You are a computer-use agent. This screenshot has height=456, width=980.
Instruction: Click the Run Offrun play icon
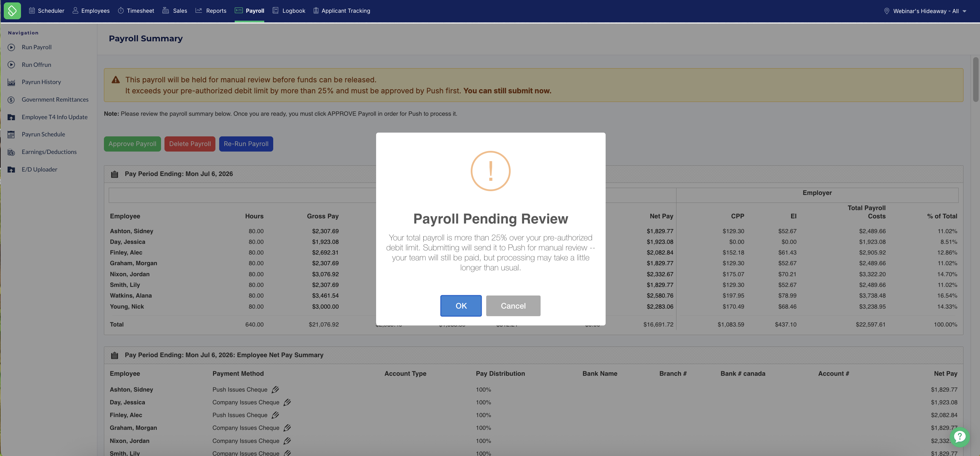pyautogui.click(x=11, y=65)
